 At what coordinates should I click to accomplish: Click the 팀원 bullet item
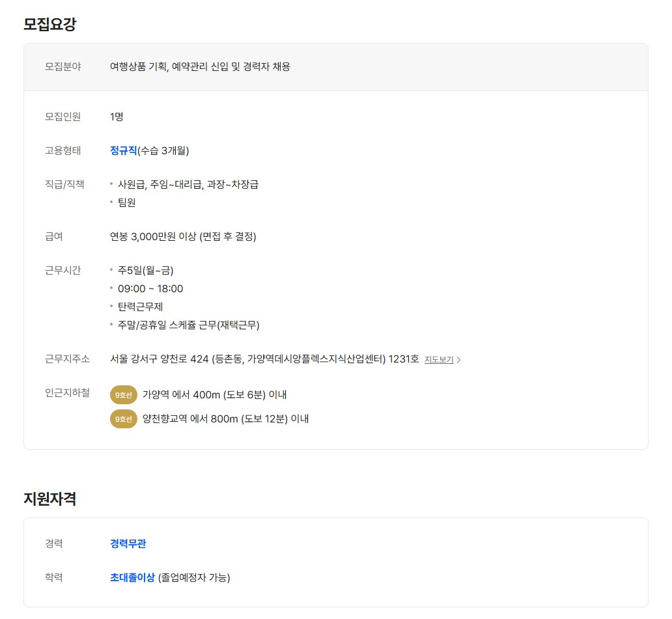point(127,202)
